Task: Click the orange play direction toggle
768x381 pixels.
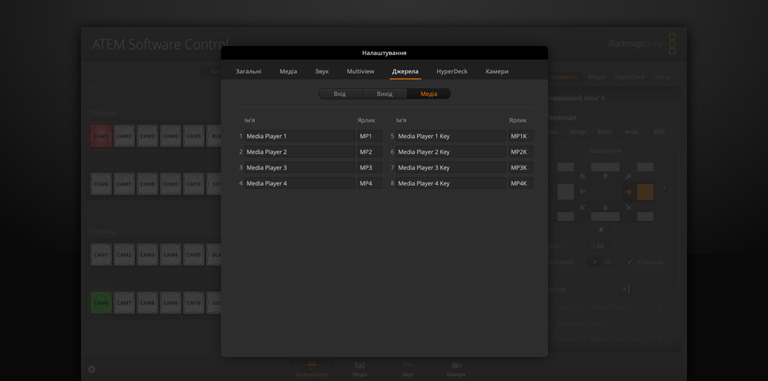Action: 595,262
